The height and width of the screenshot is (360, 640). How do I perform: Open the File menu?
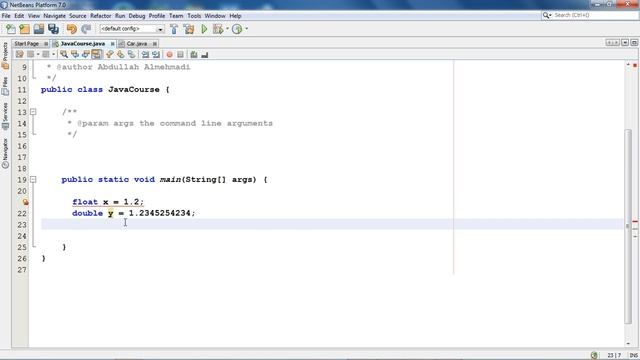[6, 16]
